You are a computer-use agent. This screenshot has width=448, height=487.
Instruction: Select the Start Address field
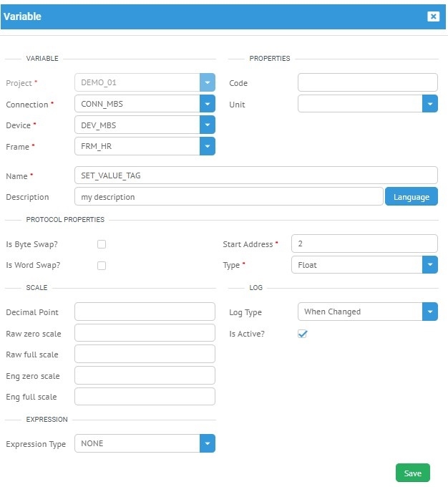pos(364,244)
